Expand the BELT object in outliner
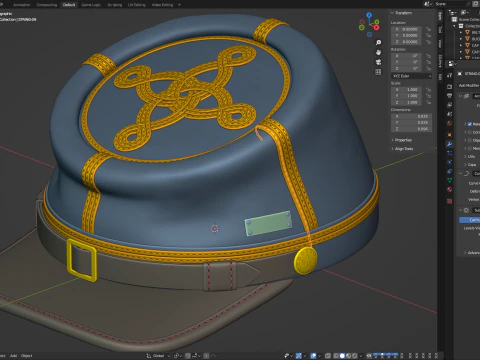The image size is (480, 360). tap(461, 32)
